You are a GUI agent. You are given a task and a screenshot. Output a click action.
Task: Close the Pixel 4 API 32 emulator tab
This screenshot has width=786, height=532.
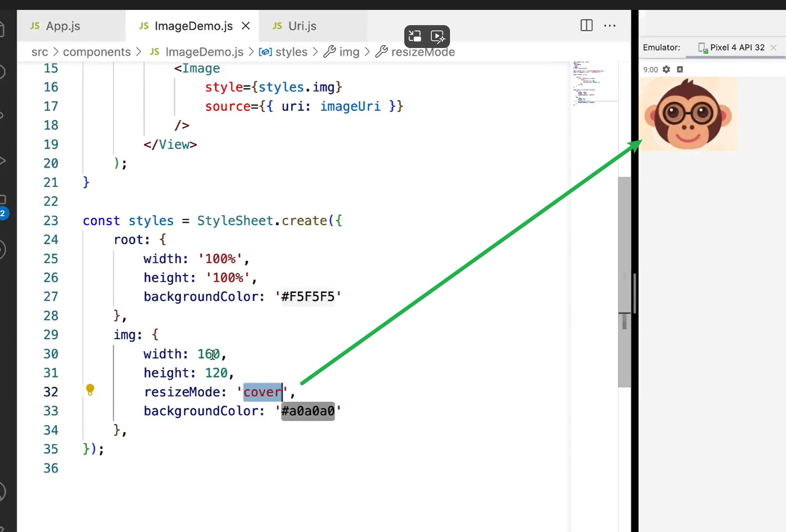[773, 48]
